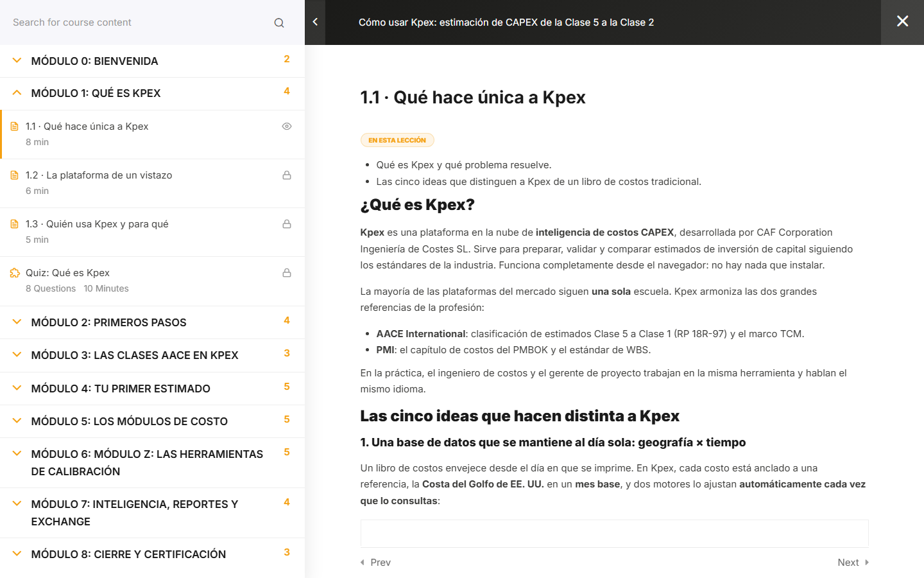The height and width of the screenshot is (578, 924).
Task: Click lock icon on lesson 1.2
Action: point(287,175)
